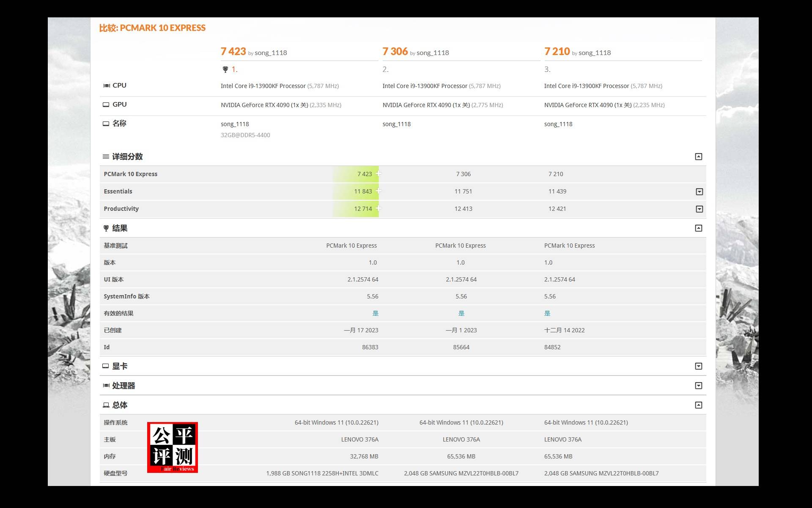This screenshot has width=812, height=508.
Task: Click the trophy icon beside rank 1
Action: click(225, 69)
